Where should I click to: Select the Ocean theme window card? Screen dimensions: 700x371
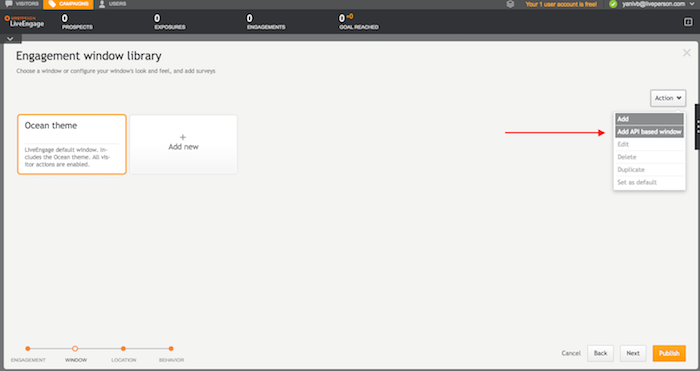coord(72,144)
